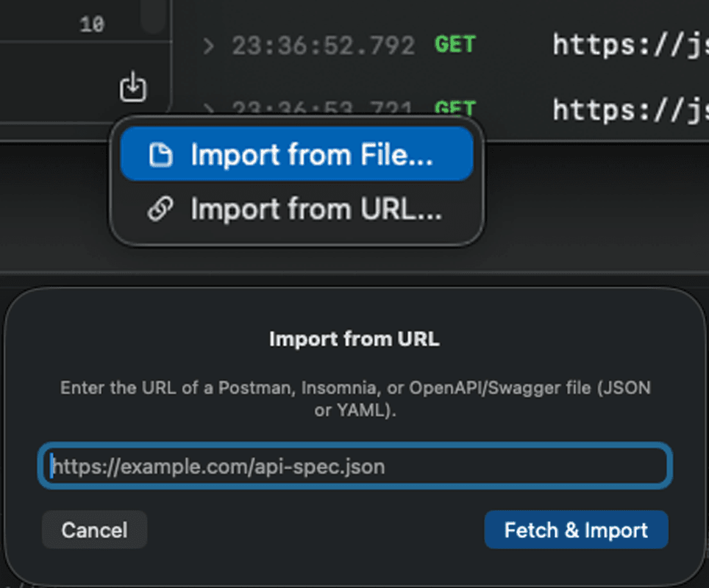Dismiss the dialog with the Cancel button

tap(94, 530)
